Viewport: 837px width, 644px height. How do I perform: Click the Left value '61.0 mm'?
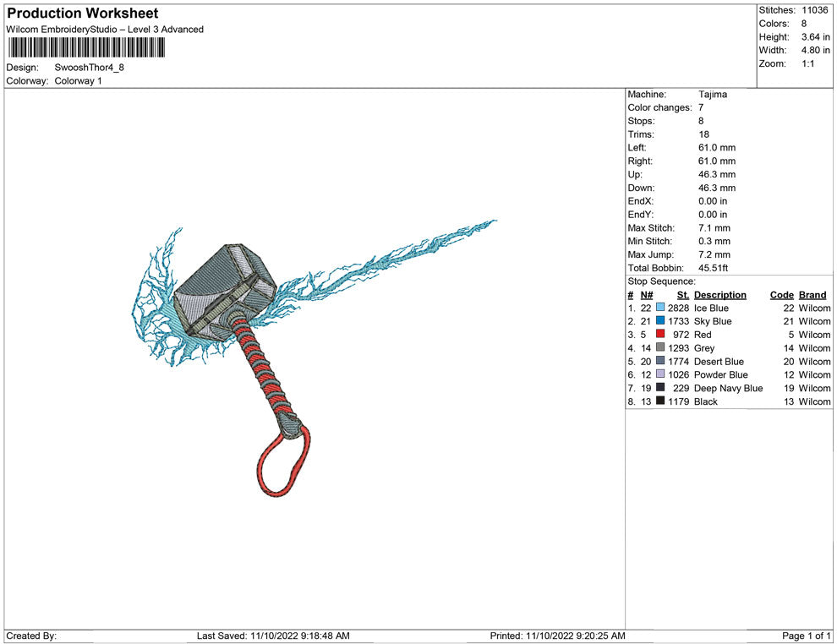(717, 148)
